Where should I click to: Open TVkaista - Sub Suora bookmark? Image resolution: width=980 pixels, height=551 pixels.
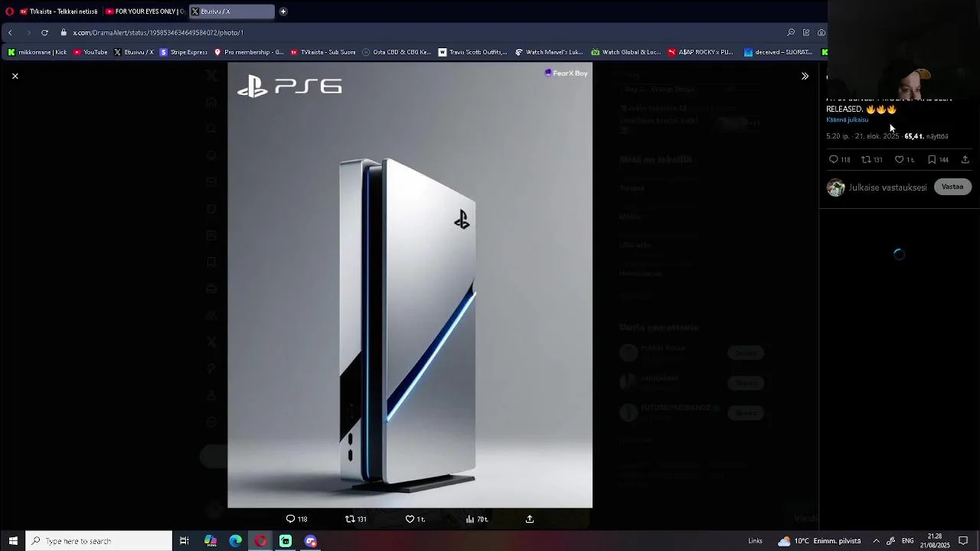pyautogui.click(x=322, y=52)
